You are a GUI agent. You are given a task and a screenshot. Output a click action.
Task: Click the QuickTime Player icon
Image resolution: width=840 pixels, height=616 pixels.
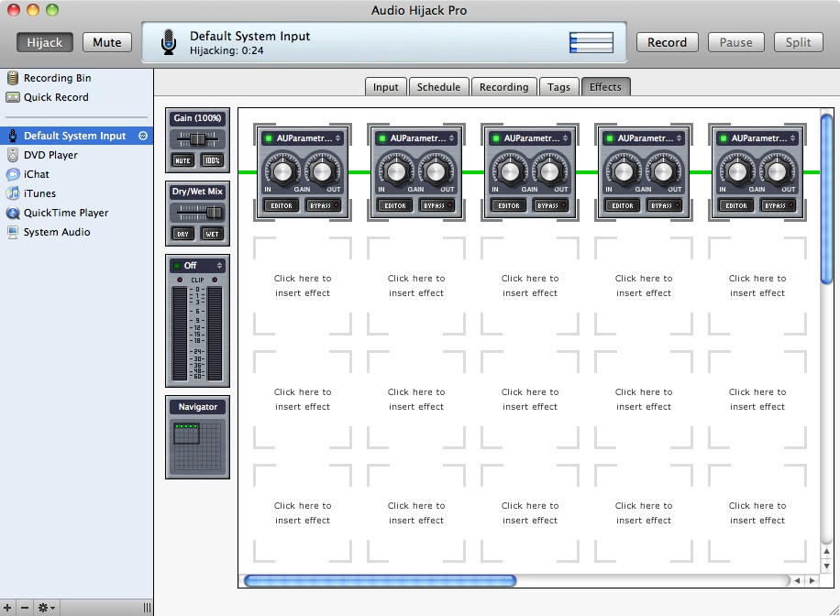(x=13, y=213)
